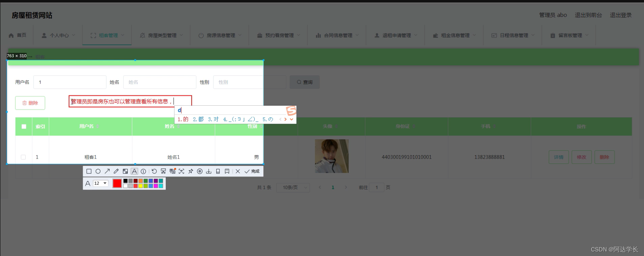Select the mosaic blur tool
Screen dimensions: 644x256
point(125,171)
